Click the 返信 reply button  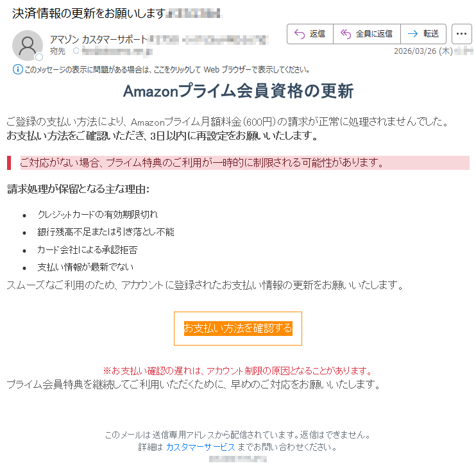click(310, 34)
